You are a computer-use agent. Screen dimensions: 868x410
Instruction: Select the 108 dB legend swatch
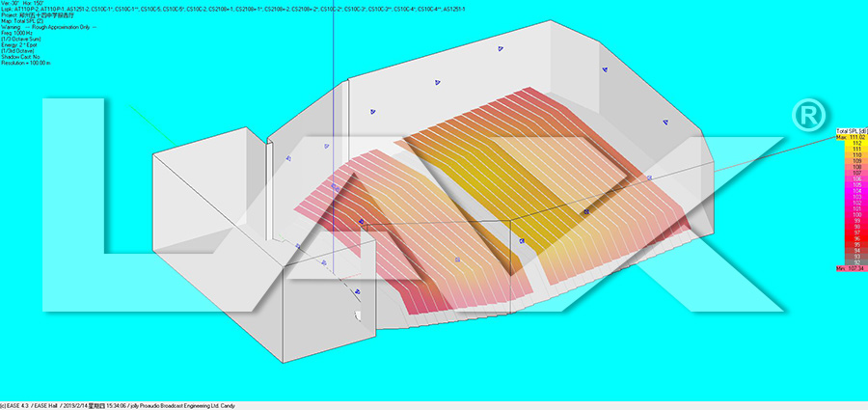point(855,167)
